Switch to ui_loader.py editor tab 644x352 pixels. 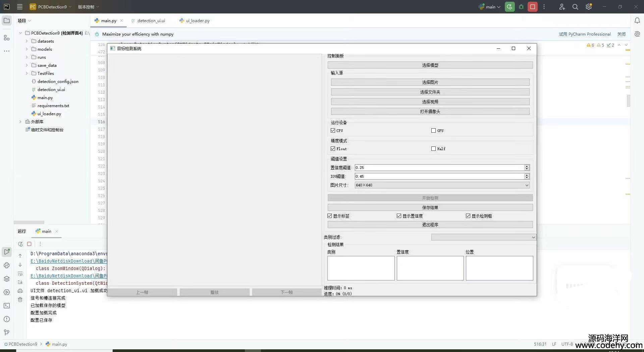pyautogui.click(x=198, y=20)
